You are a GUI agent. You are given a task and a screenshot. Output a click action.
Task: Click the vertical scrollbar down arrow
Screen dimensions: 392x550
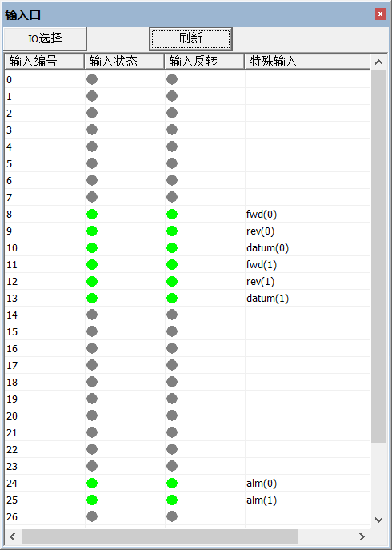coord(378,520)
